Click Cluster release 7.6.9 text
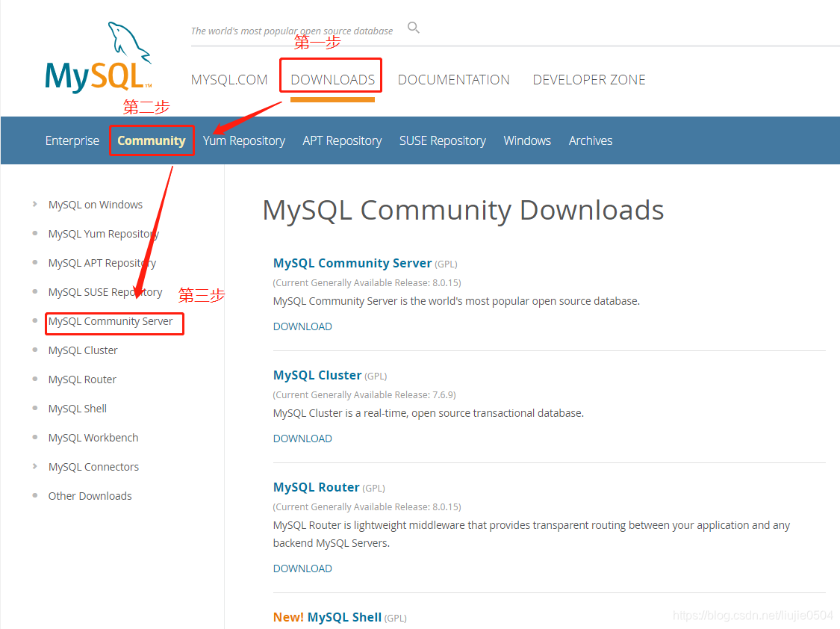The image size is (840, 629). [x=364, y=395]
